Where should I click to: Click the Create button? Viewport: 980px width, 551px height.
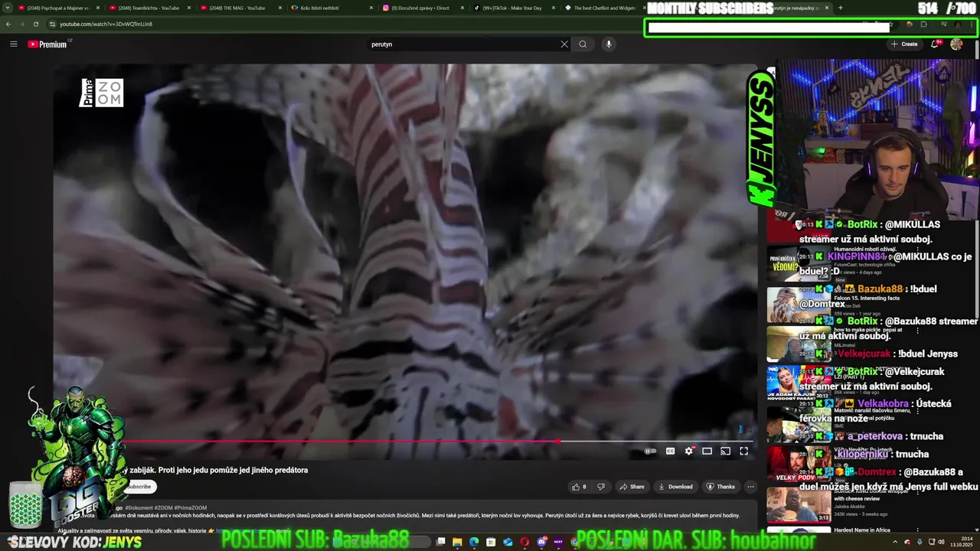pos(904,44)
